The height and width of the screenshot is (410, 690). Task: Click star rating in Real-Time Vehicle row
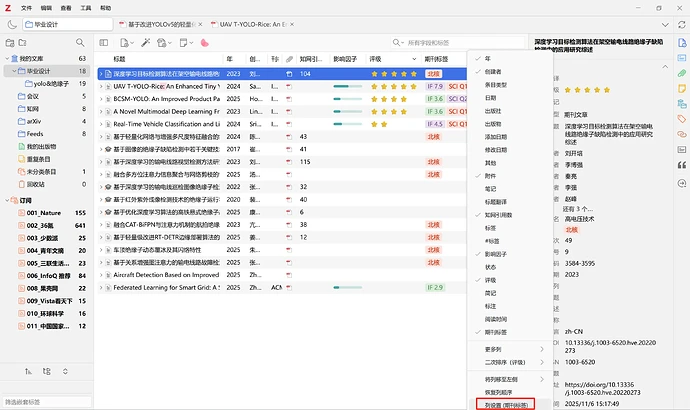click(379, 124)
